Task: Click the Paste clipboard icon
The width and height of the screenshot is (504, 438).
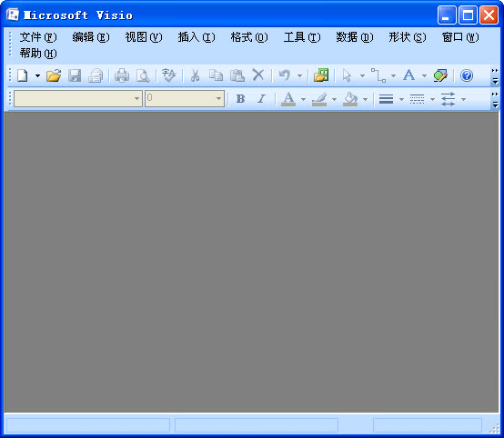Action: 237,75
